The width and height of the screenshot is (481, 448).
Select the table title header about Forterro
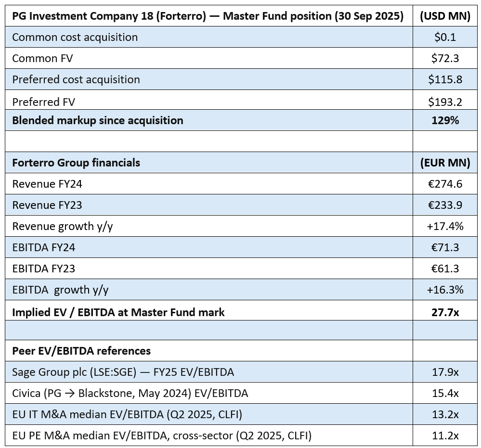(x=208, y=16)
